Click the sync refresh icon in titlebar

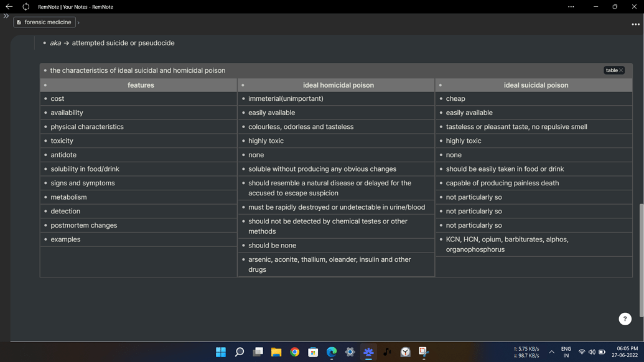pos(25,7)
